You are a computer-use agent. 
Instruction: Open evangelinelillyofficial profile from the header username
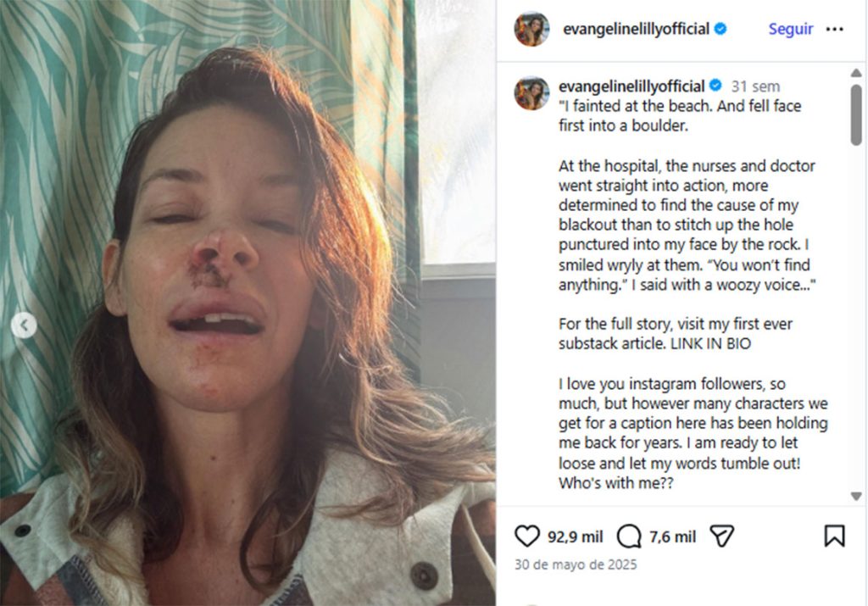pyautogui.click(x=636, y=29)
